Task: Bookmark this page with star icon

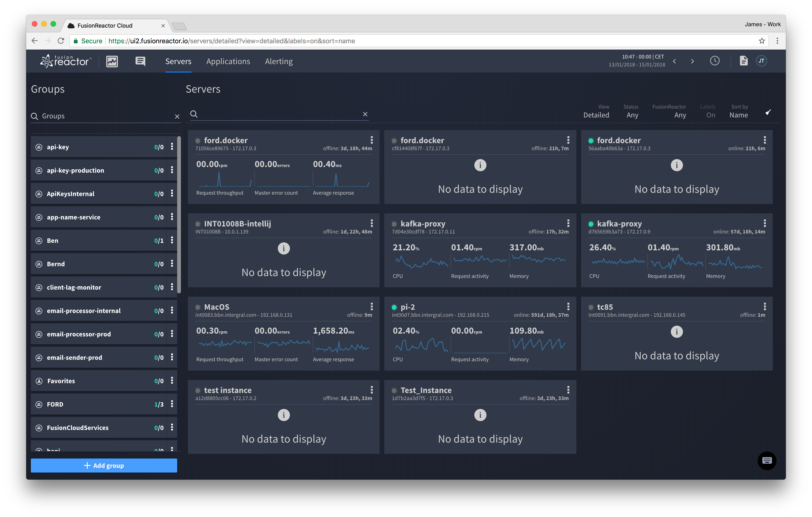Action: click(x=762, y=41)
